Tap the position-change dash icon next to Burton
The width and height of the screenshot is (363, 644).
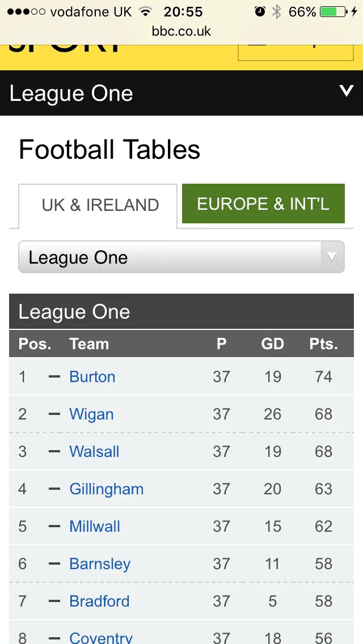[54, 376]
